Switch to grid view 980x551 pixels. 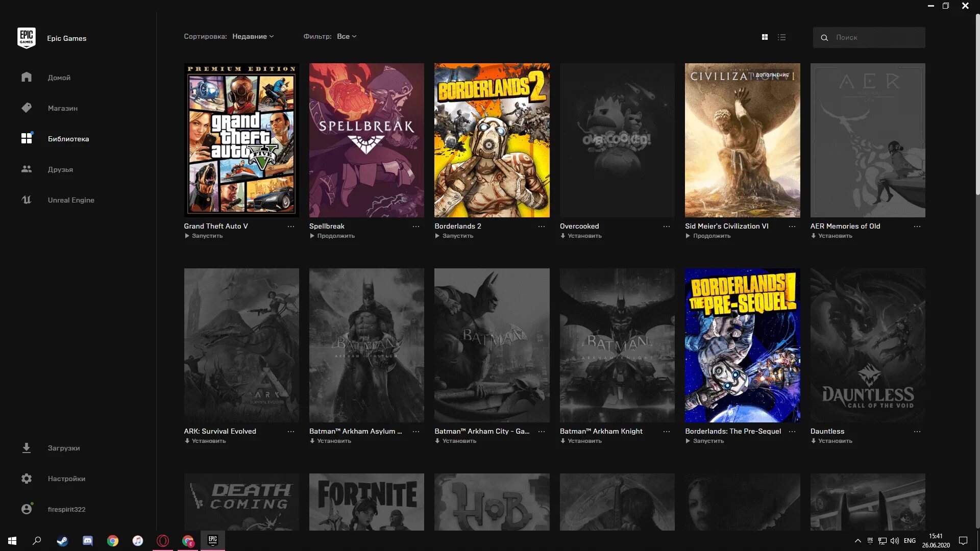point(765,37)
